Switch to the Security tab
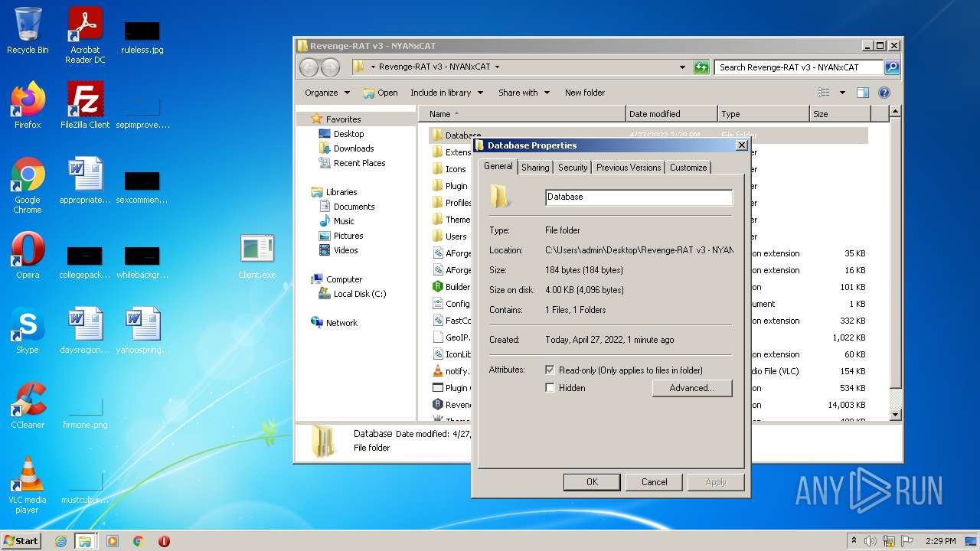 pos(573,168)
